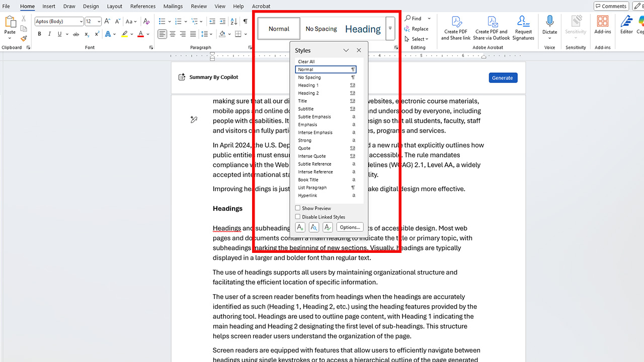644x362 pixels.
Task: Open the font size dropdown
Action: pyautogui.click(x=99, y=22)
